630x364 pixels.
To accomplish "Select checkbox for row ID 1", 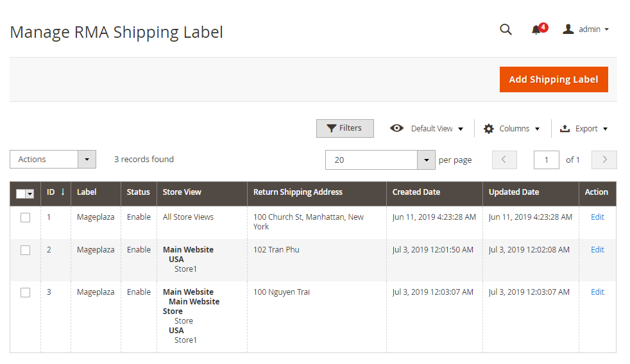I will coord(25,217).
